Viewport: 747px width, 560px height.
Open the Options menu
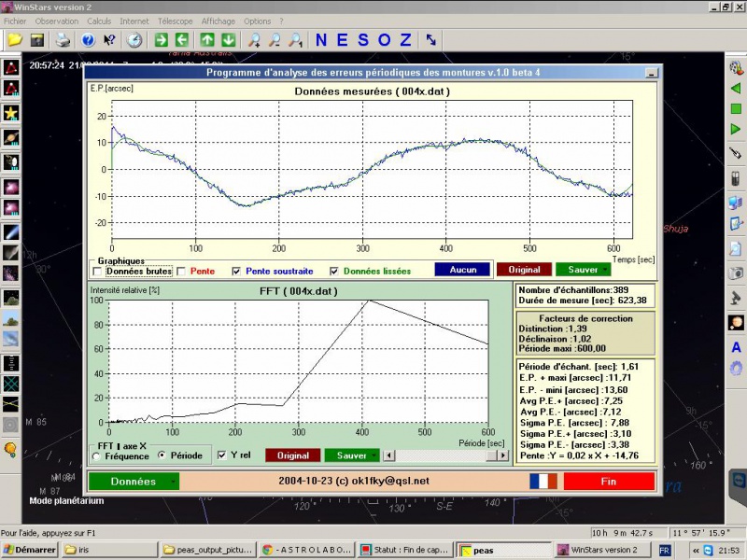(258, 21)
